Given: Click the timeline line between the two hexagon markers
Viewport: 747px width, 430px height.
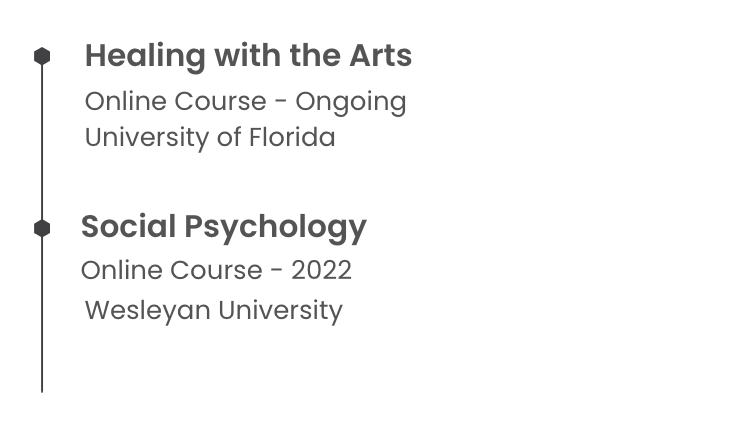Looking at the screenshot, I should click(x=42, y=142).
